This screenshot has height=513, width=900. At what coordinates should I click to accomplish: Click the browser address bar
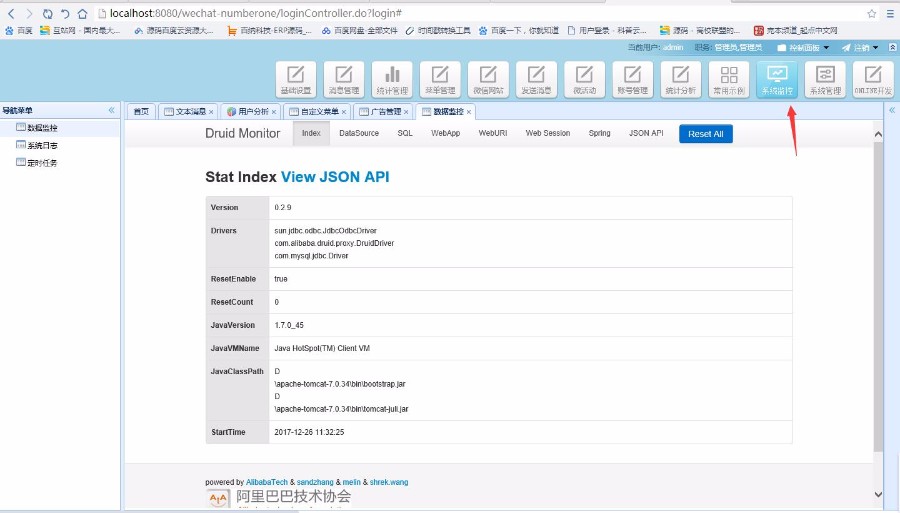[479, 13]
